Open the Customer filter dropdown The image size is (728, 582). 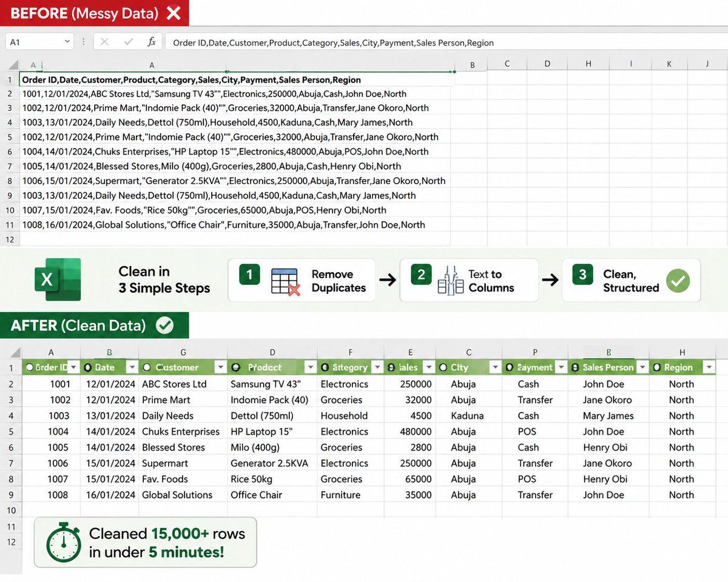click(x=221, y=367)
